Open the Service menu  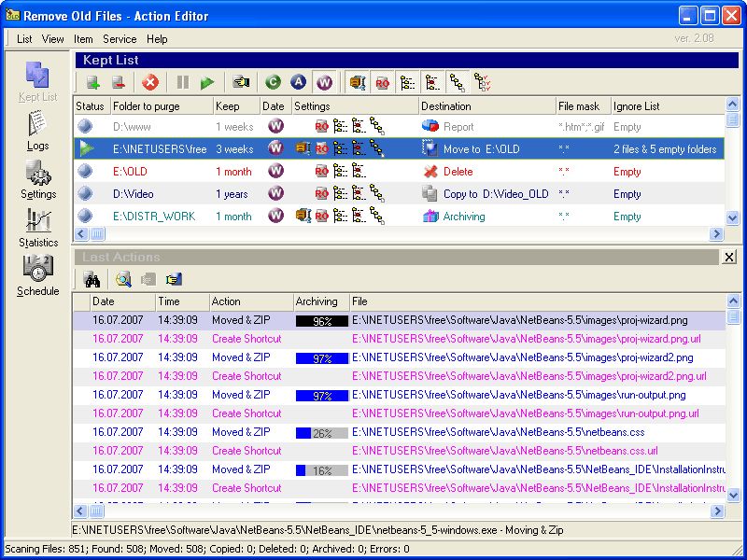[120, 39]
